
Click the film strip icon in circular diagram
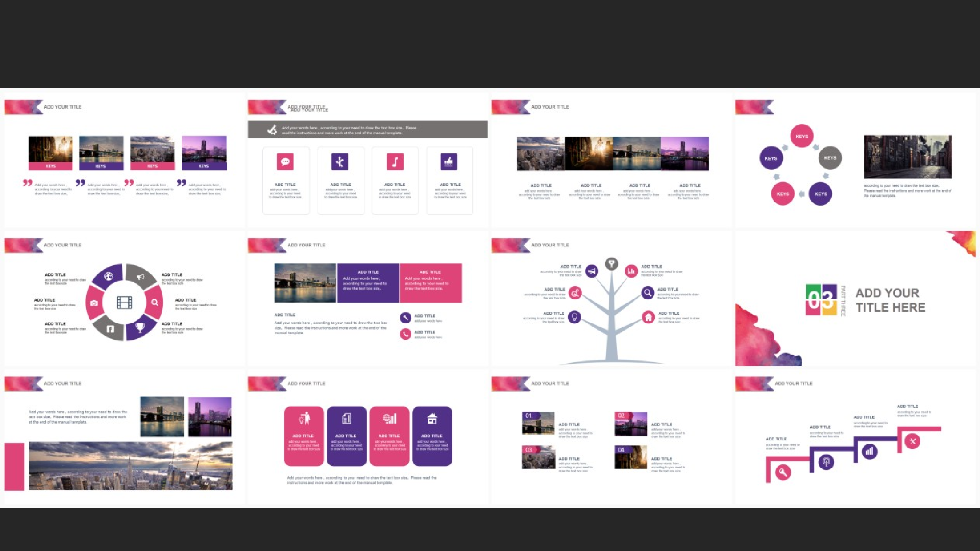[x=124, y=302]
